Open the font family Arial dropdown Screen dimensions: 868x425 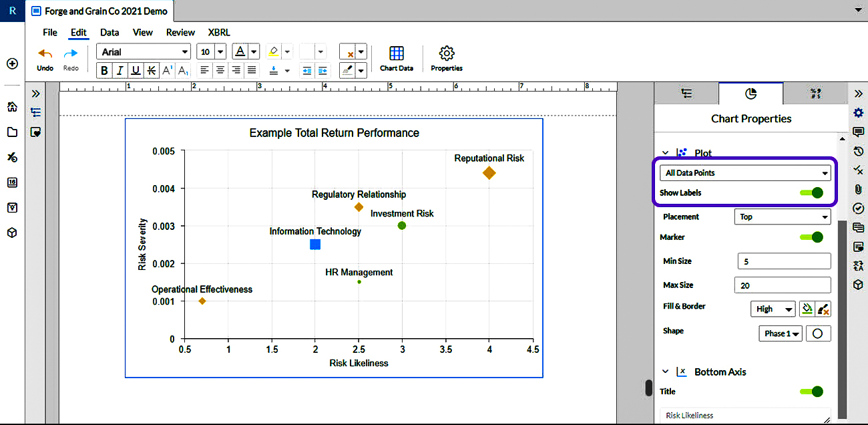click(x=144, y=52)
